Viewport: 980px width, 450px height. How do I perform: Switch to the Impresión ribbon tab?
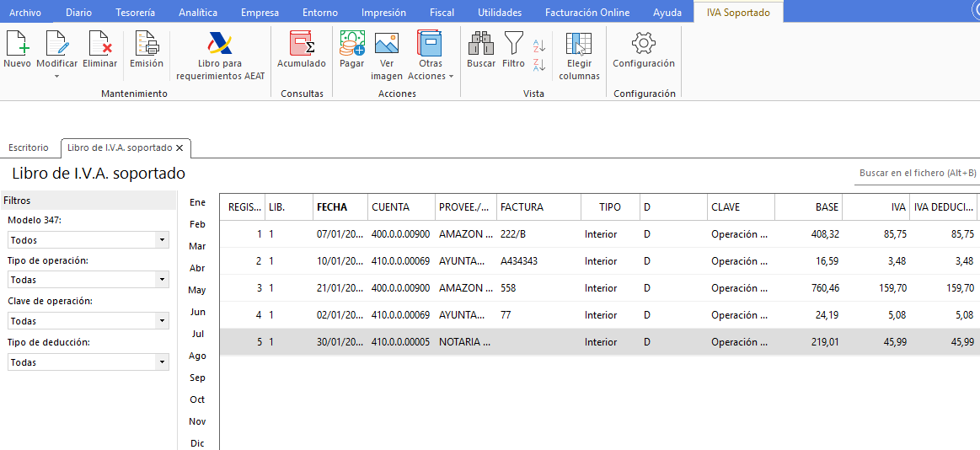[x=383, y=13]
